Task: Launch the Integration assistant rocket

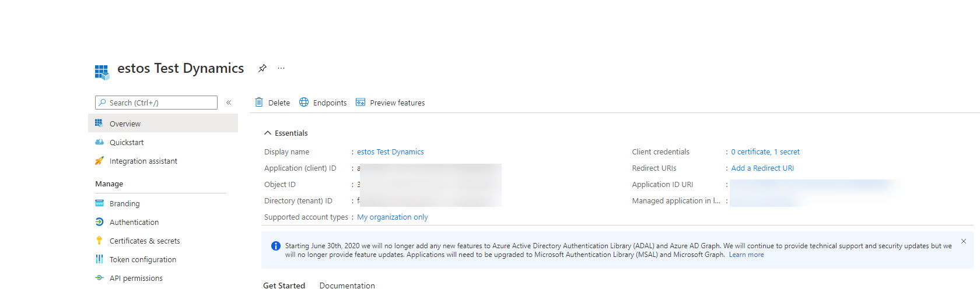Action: click(99, 161)
